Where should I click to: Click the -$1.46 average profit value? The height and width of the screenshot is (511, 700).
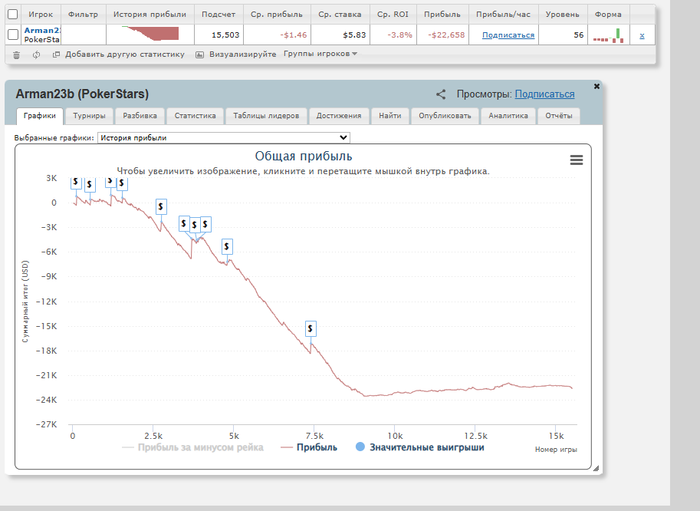point(293,35)
